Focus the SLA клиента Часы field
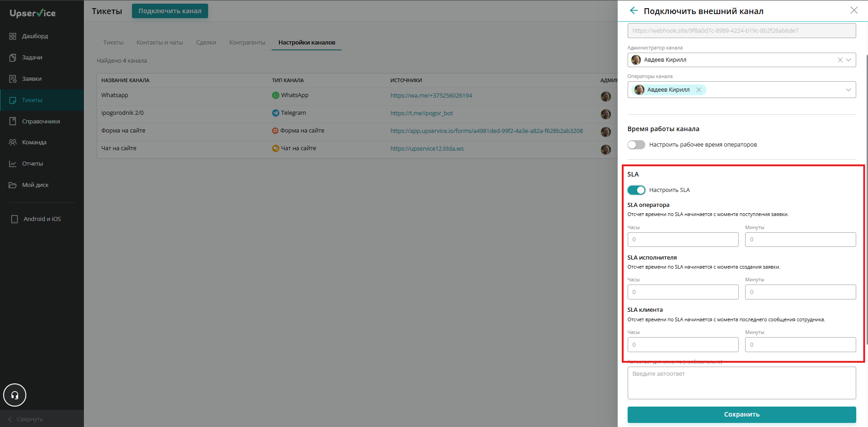The height and width of the screenshot is (427, 868). click(683, 345)
